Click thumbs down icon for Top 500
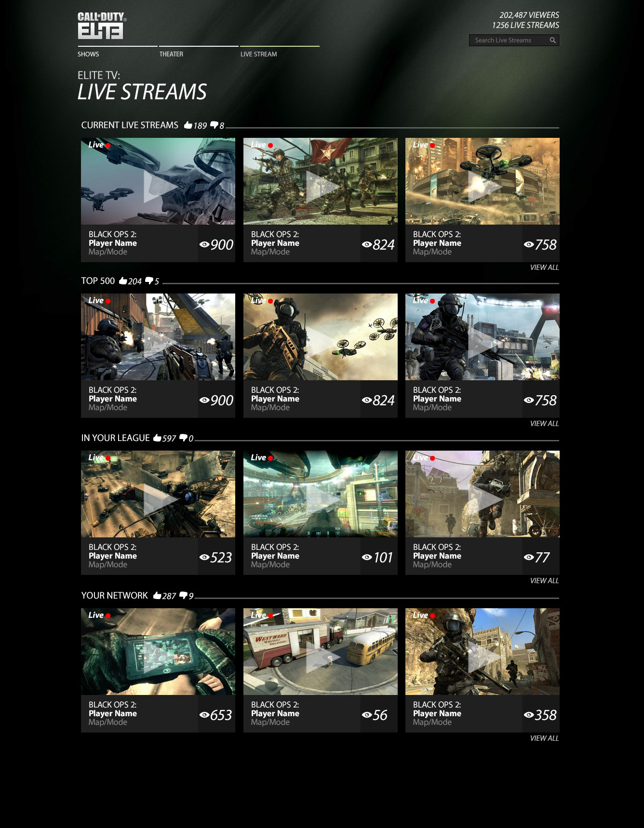Image resolution: width=644 pixels, height=828 pixels. click(x=149, y=280)
